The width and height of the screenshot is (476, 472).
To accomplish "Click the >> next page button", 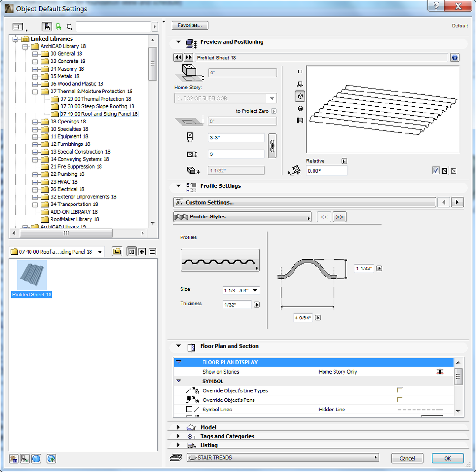I will point(339,217).
